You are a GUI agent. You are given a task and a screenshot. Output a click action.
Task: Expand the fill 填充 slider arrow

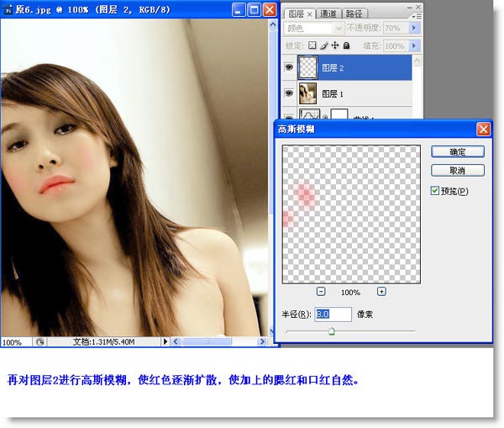point(414,46)
